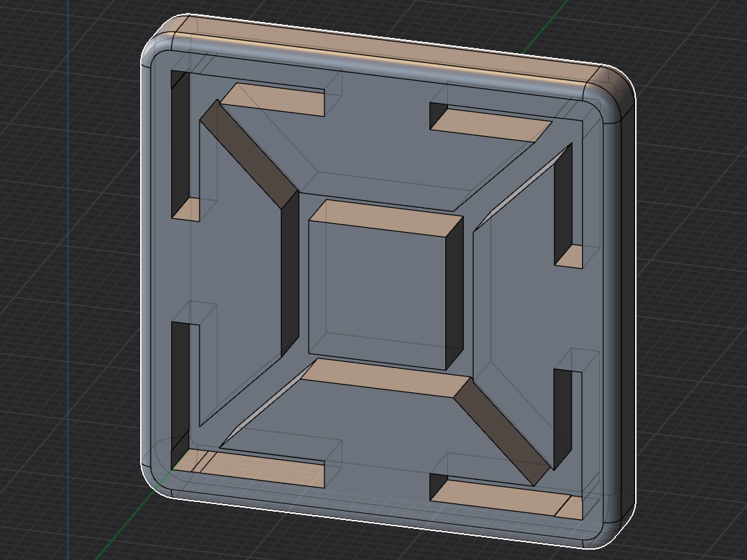Image resolution: width=747 pixels, height=560 pixels.
Task: Select the tan ledge below the central pocket
Action: (386, 378)
